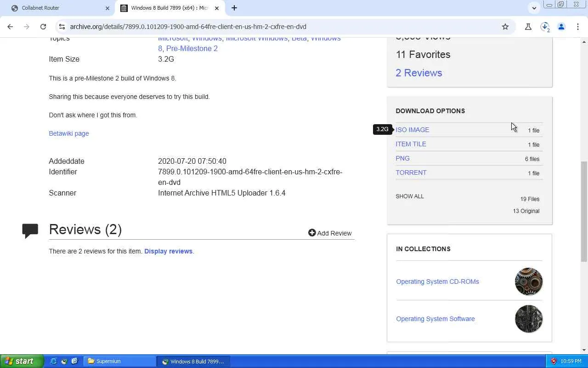The width and height of the screenshot is (588, 368).
Task: View site information icon beside the URL
Action: [x=62, y=27]
